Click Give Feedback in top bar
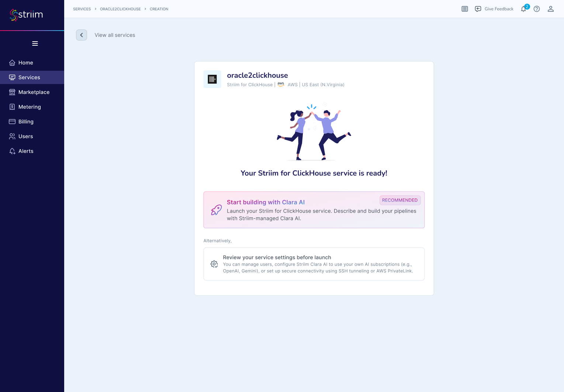 click(x=494, y=9)
